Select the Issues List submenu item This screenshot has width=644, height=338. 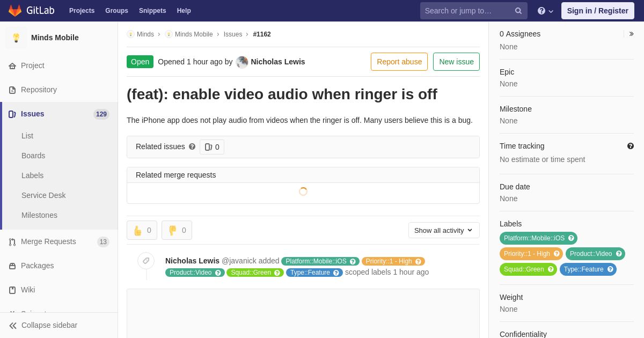[27, 136]
